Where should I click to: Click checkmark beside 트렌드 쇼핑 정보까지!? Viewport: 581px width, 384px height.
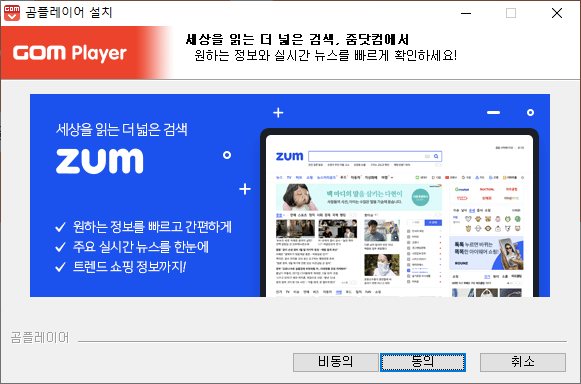[60, 267]
